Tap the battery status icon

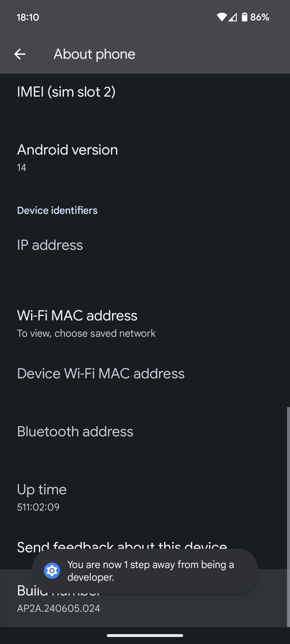(x=244, y=17)
